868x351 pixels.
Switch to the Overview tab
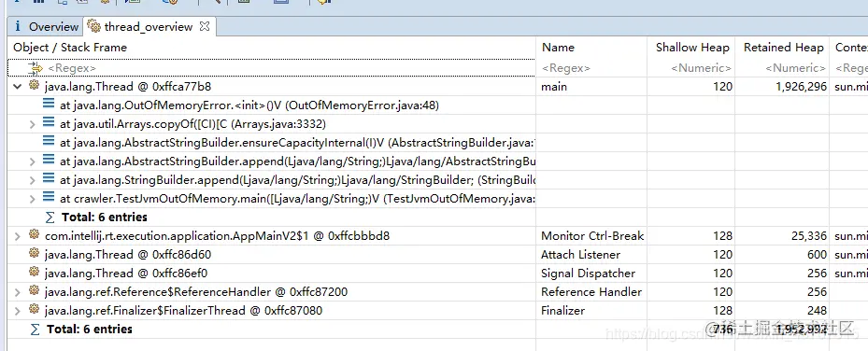point(47,26)
